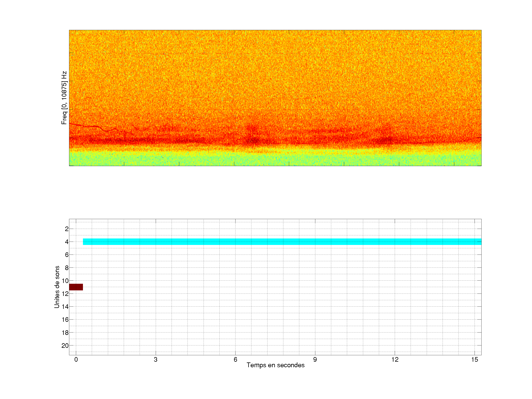Click the 'Unites de sons' axis label
The height and width of the screenshot is (399, 532).
tap(57, 287)
